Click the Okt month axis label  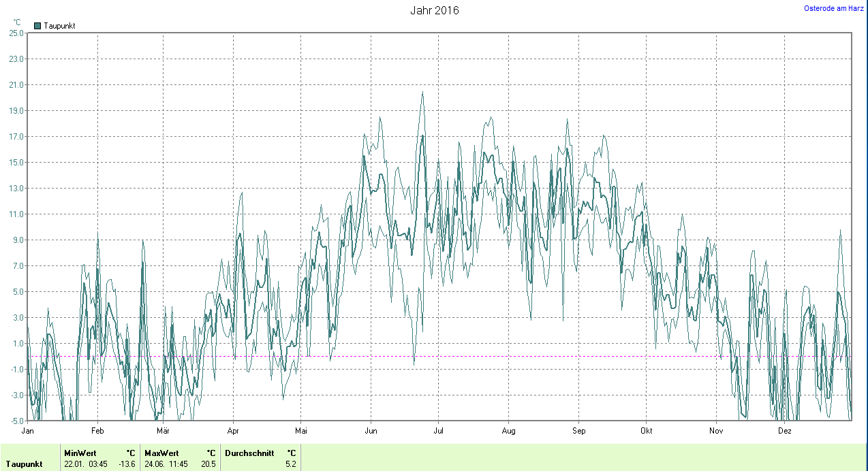click(646, 431)
